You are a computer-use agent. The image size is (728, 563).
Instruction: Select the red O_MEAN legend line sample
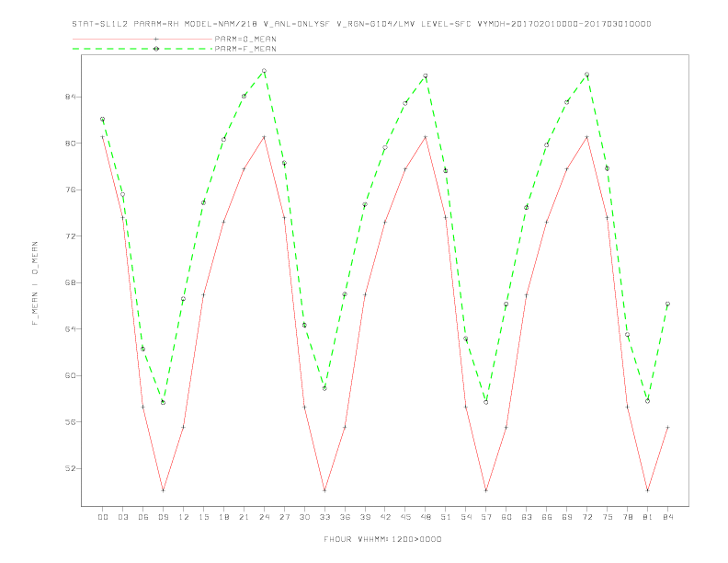(x=142, y=39)
